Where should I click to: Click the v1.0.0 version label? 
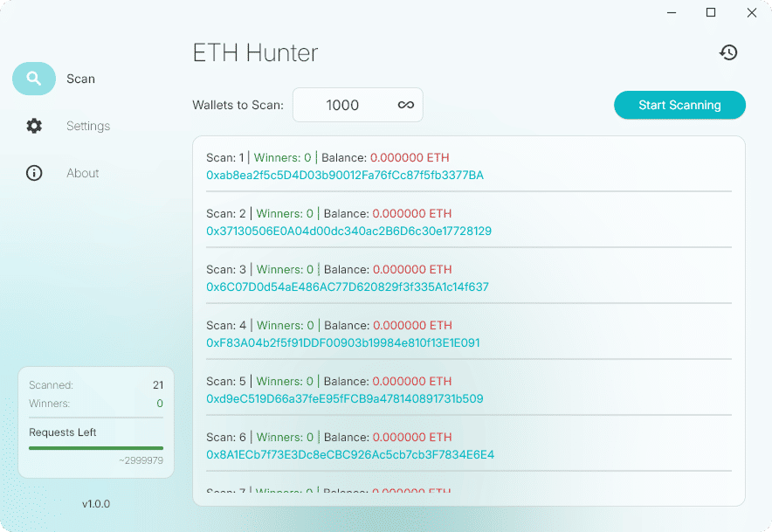[x=96, y=504]
